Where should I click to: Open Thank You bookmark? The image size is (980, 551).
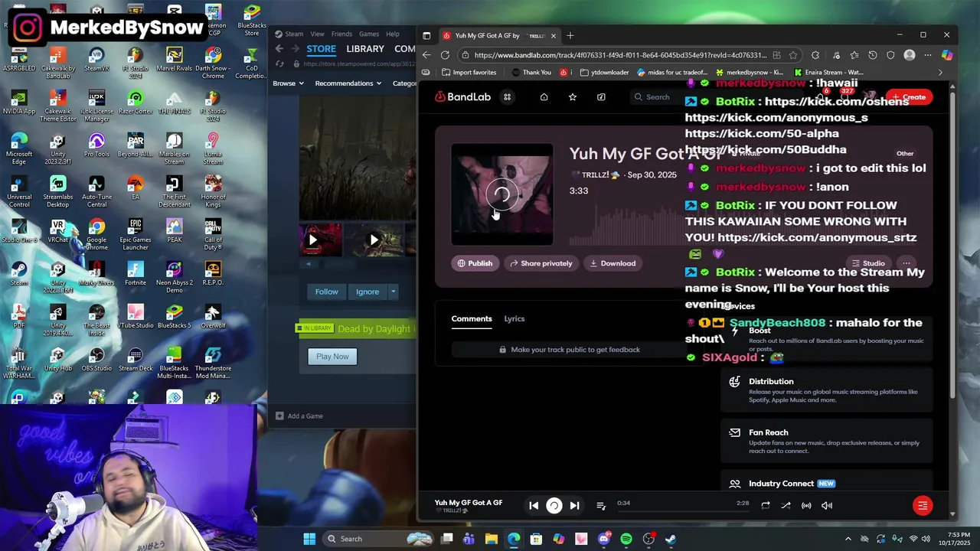531,73
